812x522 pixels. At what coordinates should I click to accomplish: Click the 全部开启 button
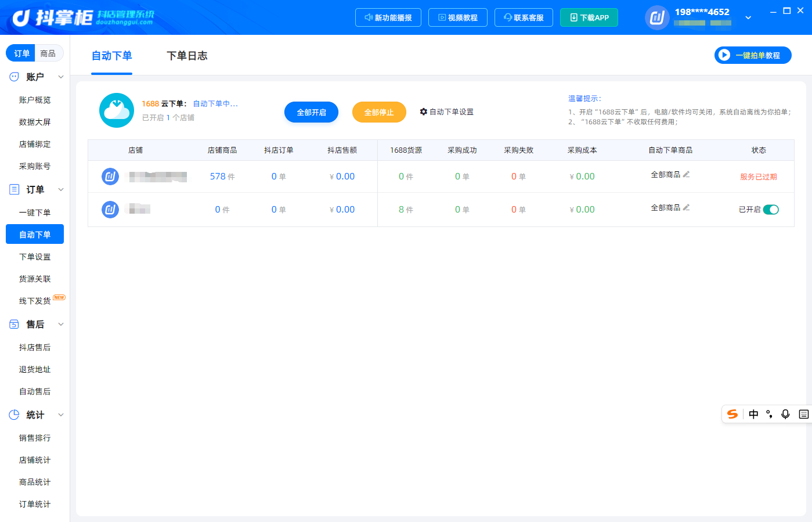311,112
